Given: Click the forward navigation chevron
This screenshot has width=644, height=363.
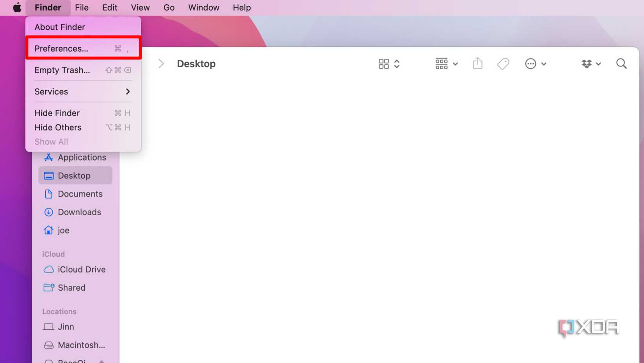Looking at the screenshot, I should 161,64.
